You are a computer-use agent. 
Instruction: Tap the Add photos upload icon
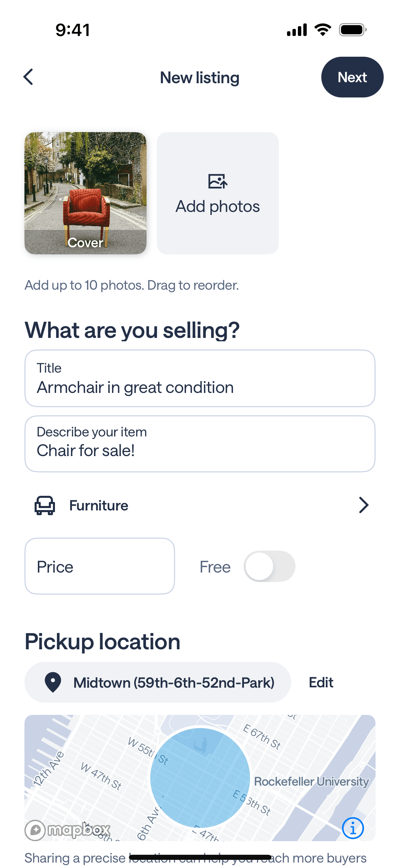217,181
